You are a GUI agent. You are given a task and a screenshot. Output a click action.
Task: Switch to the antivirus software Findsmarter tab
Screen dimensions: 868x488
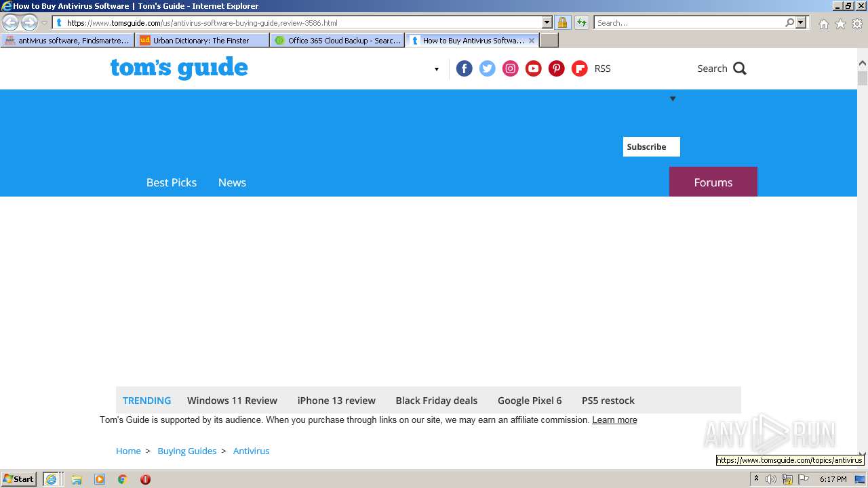click(68, 41)
